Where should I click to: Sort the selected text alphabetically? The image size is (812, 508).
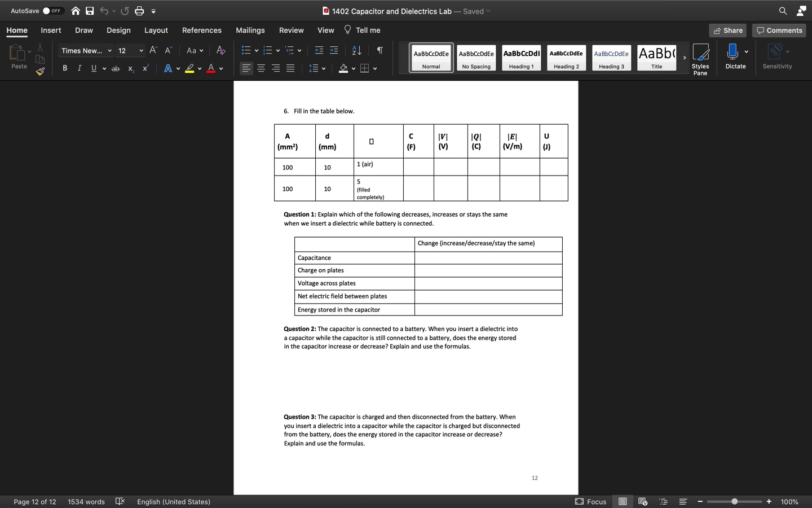[356, 50]
